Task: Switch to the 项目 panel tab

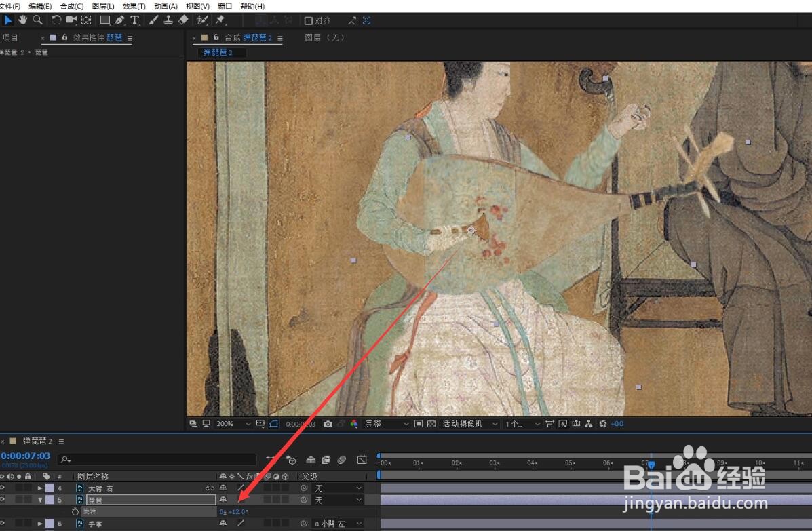Action: 10,38
